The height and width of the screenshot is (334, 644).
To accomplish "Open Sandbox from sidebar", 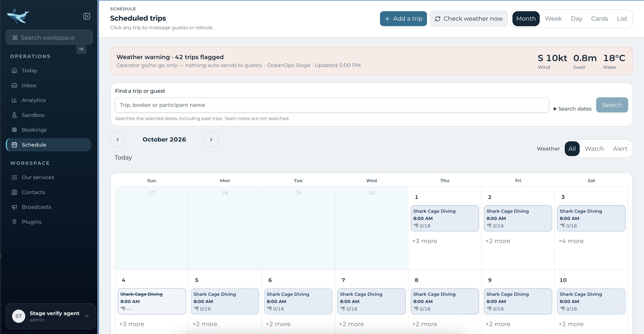I will [x=48, y=115].
